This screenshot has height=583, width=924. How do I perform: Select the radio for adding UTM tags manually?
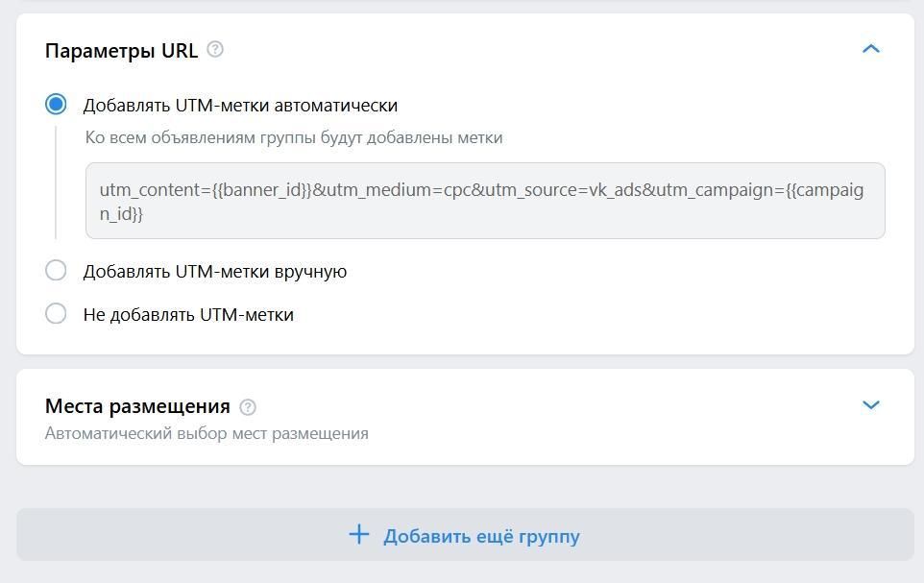pyautogui.click(x=56, y=271)
